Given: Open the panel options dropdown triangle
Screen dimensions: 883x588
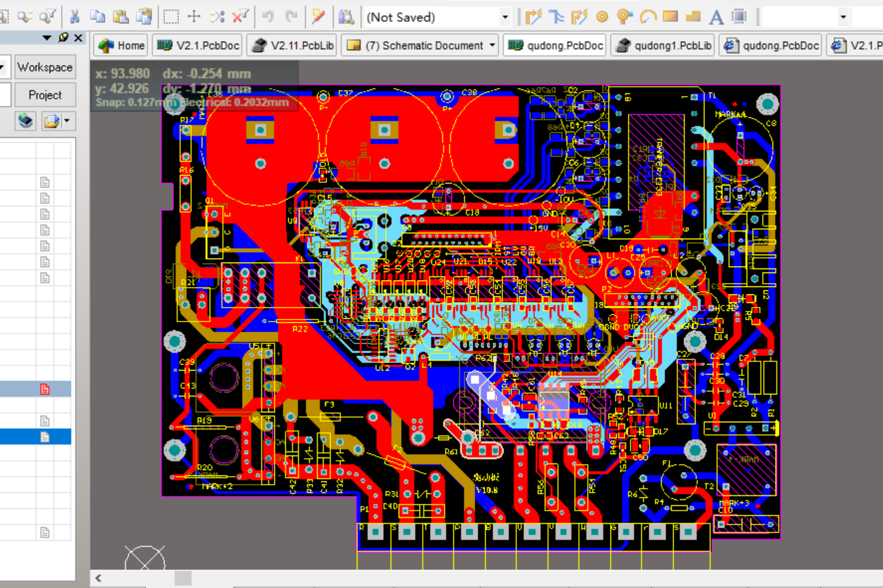Looking at the screenshot, I should point(47,38).
